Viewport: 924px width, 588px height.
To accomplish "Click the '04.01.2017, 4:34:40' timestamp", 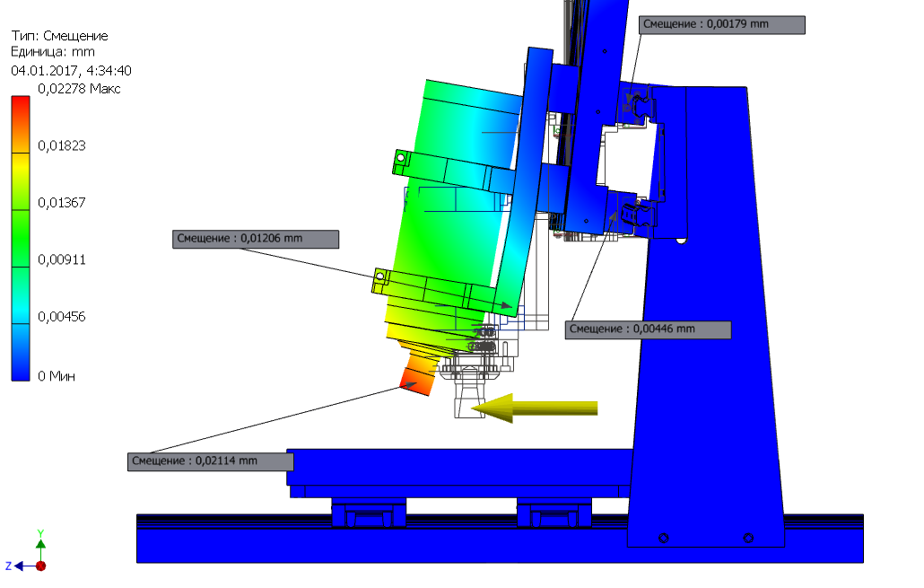I will coord(71,71).
